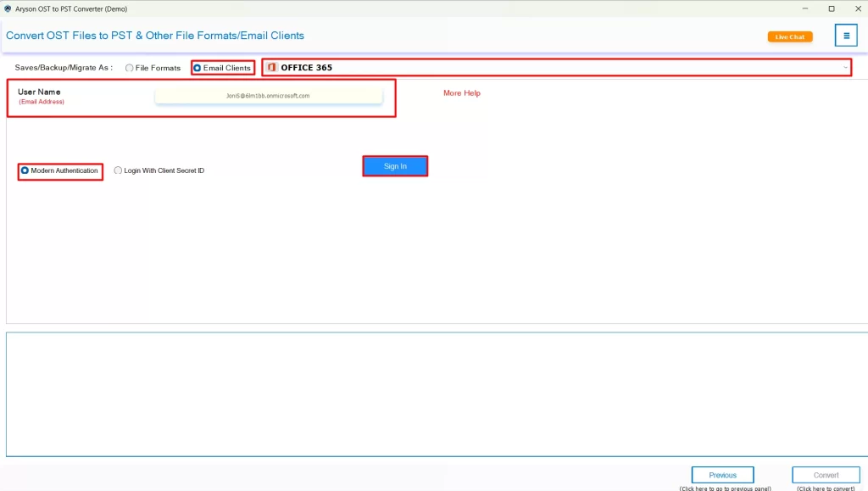This screenshot has height=491, width=868.
Task: Click the chevron at end of OFFICE 365 bar
Action: tap(845, 68)
